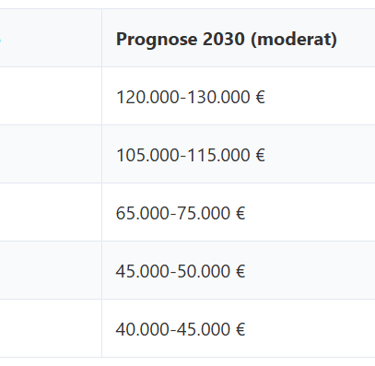This screenshot has height=366, width=375.
Task: Click the euro sign after 120.000-130.000
Action: [x=260, y=97]
